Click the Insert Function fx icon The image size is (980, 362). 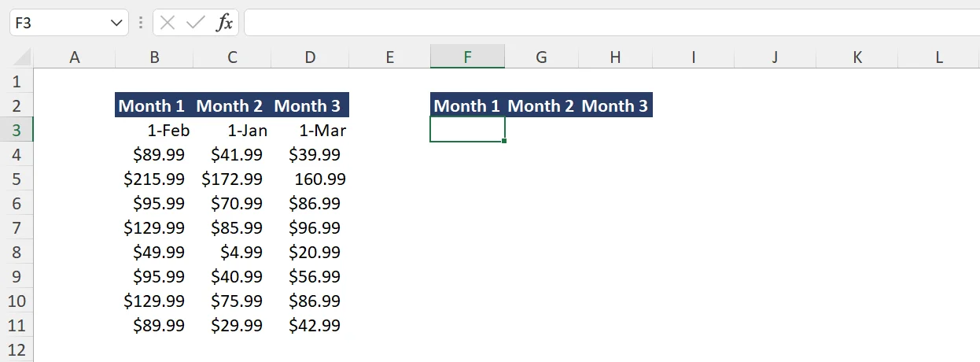(225, 23)
